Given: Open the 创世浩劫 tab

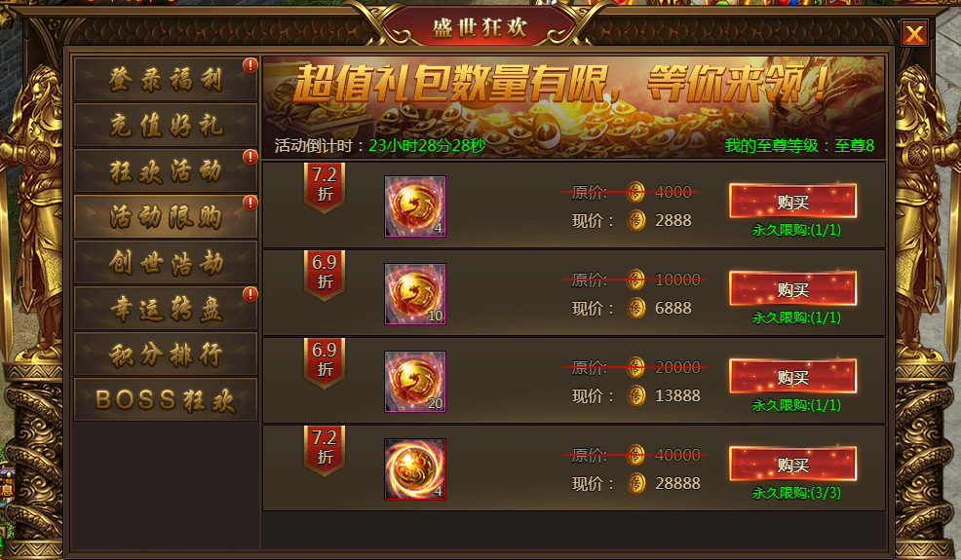Looking at the screenshot, I should (x=166, y=262).
